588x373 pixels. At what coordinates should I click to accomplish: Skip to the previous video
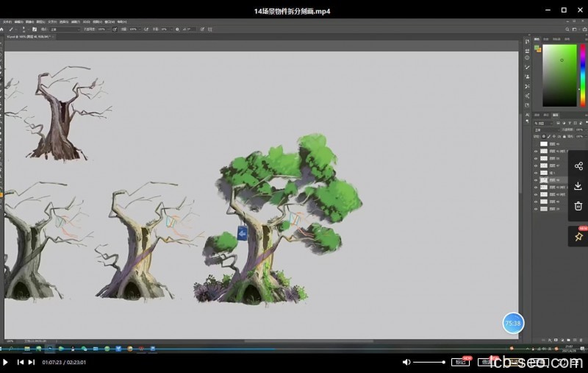pos(21,362)
